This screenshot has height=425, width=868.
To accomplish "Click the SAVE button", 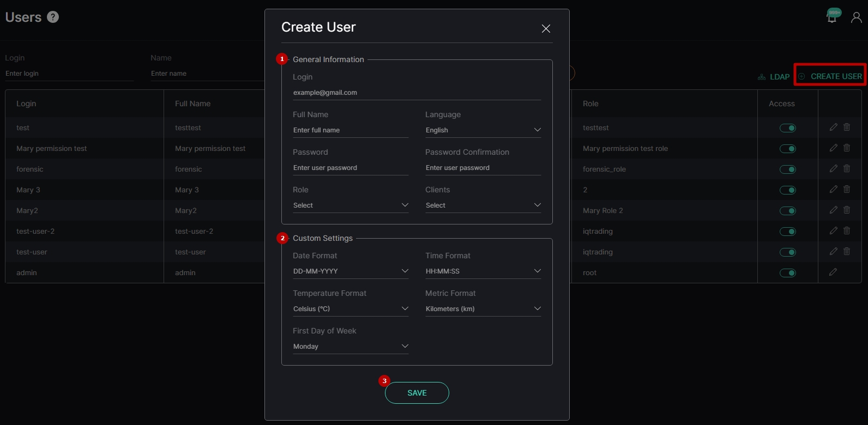I will 417,393.
